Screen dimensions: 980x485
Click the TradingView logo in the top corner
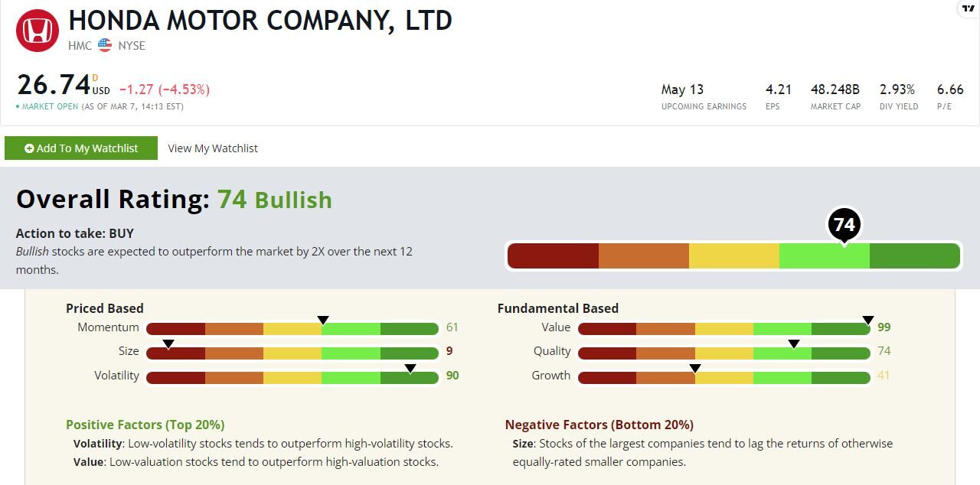(x=970, y=8)
